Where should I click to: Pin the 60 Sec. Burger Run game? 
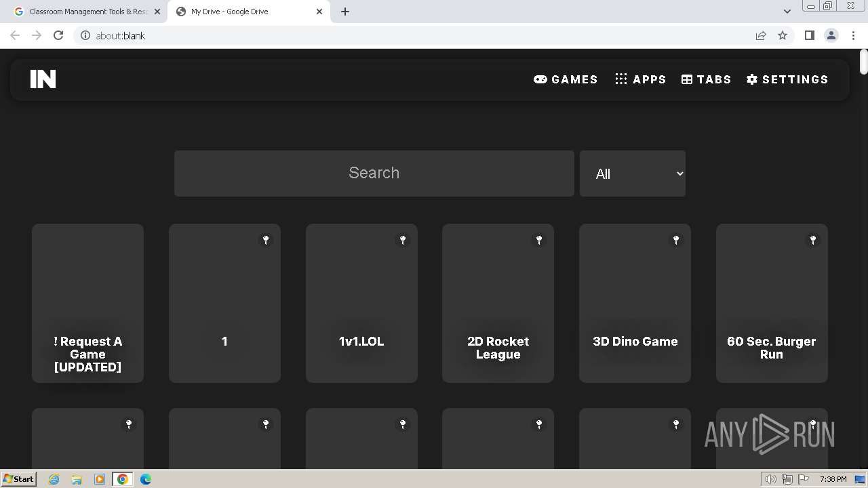(813, 240)
